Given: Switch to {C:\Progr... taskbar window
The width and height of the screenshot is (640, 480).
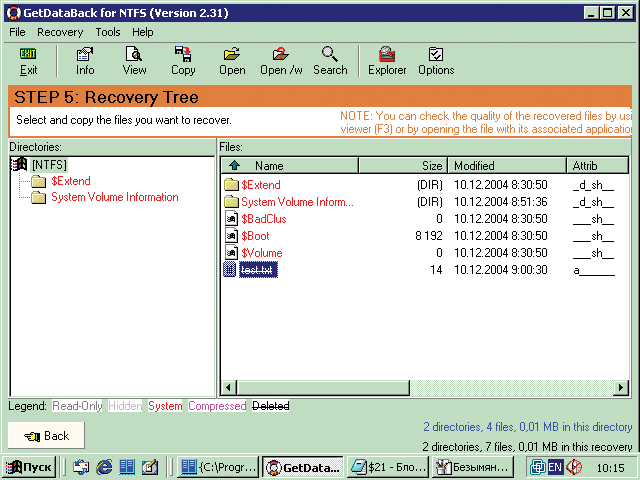Looking at the screenshot, I should point(218,467).
